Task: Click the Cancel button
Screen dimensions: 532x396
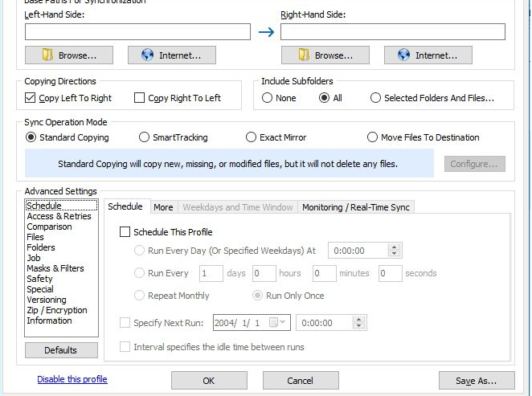Action: [x=301, y=381]
